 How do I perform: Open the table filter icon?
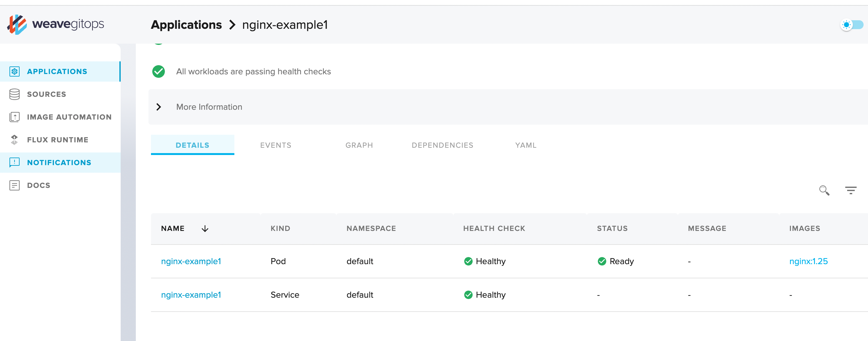851,190
